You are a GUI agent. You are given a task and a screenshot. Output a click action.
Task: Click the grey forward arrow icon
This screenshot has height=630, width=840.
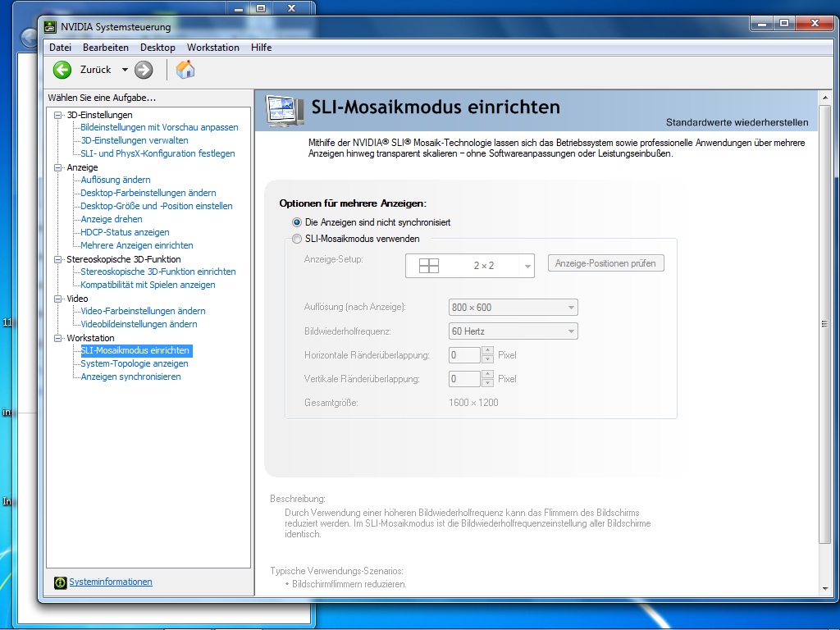144,70
